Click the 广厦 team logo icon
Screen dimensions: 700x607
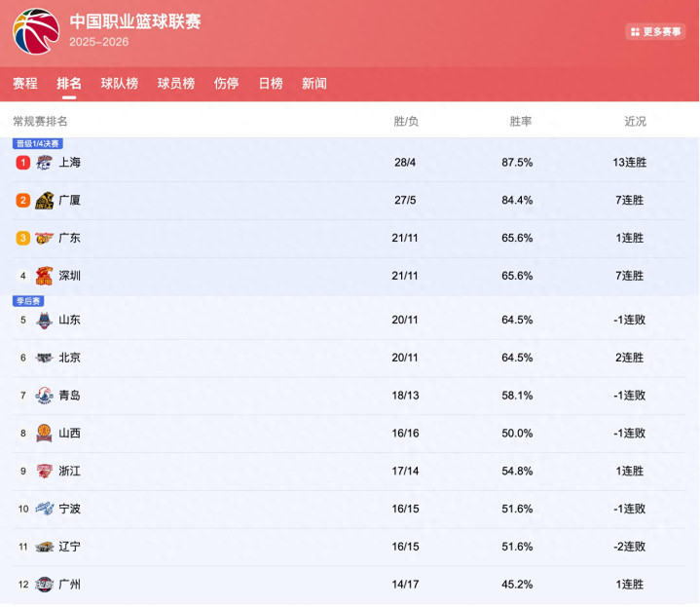pos(44,201)
